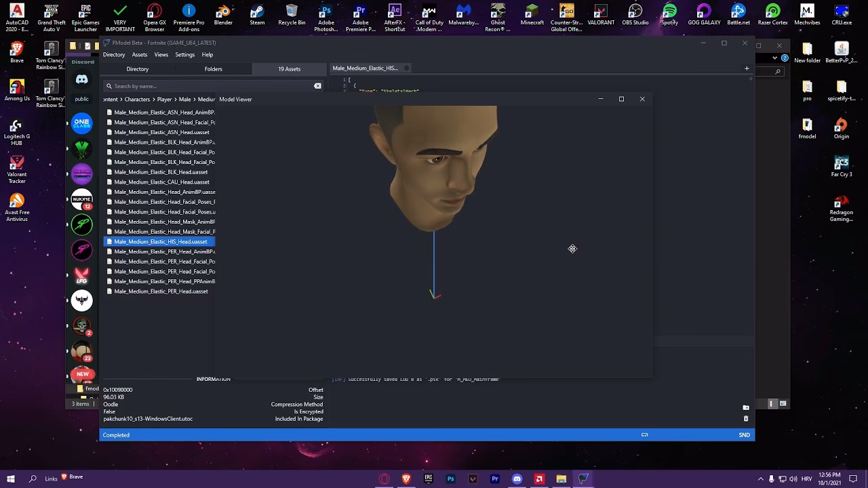Open Steam from the desktop
This screenshot has height=488, width=868.
pos(257,16)
